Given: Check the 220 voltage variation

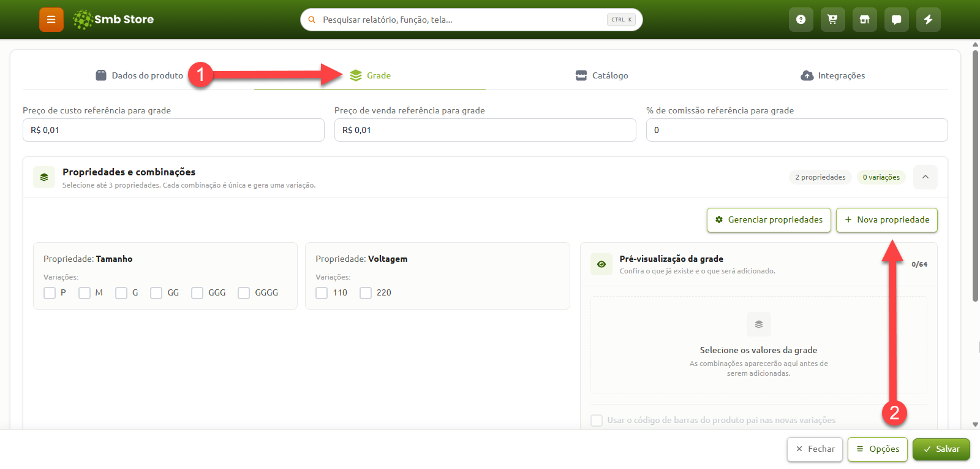Looking at the screenshot, I should tap(366, 293).
